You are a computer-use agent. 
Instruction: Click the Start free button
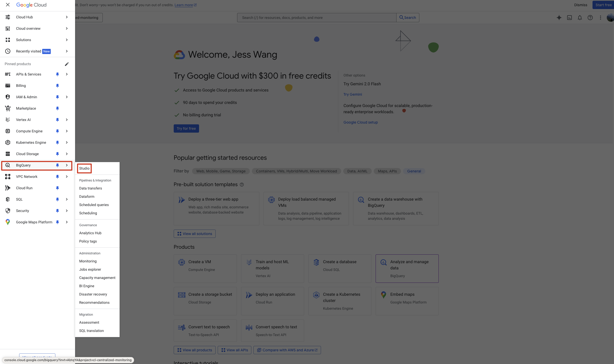pyautogui.click(x=603, y=5)
